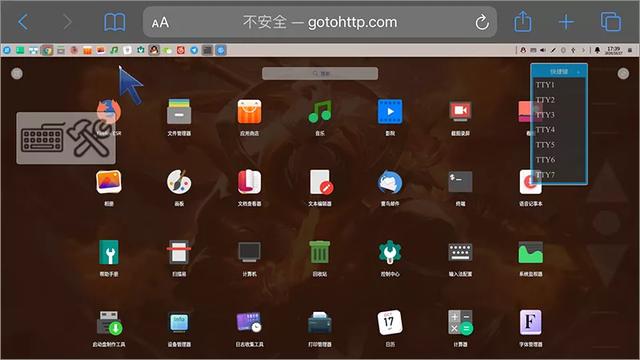Image resolution: width=640 pixels, height=360 pixels.
Task: Open the AA reader settings menu
Action: (x=160, y=22)
